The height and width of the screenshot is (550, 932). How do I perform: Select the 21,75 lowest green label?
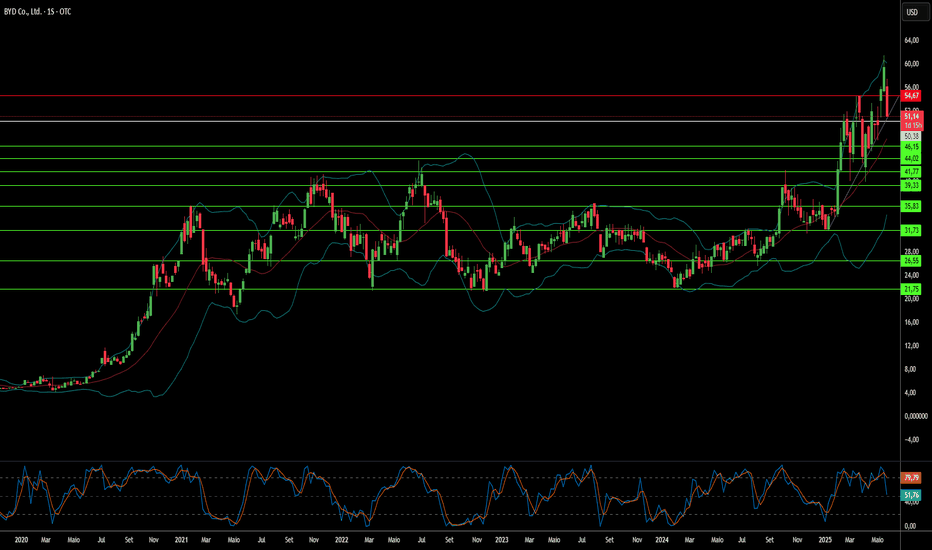911,289
